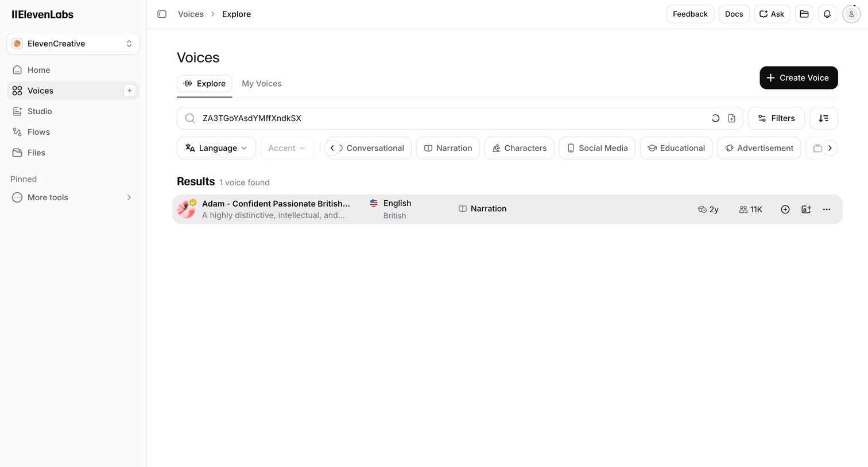Click the file upload icon in search bar

[x=731, y=118]
